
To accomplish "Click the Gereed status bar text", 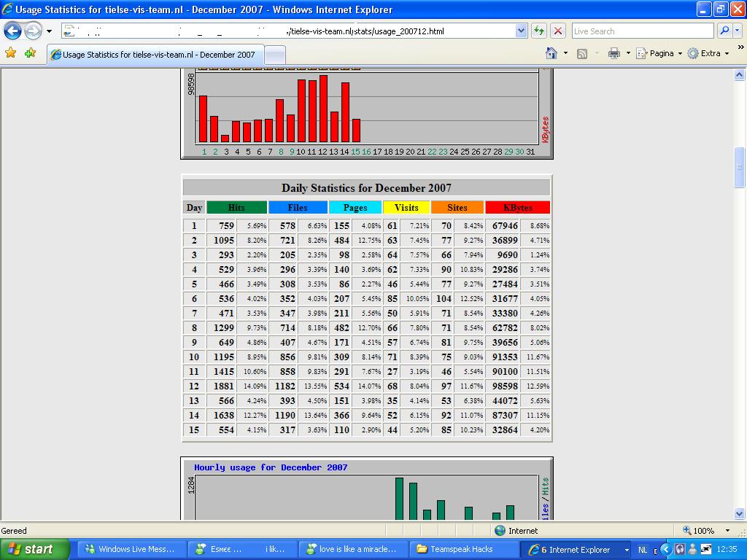I will pos(14,531).
